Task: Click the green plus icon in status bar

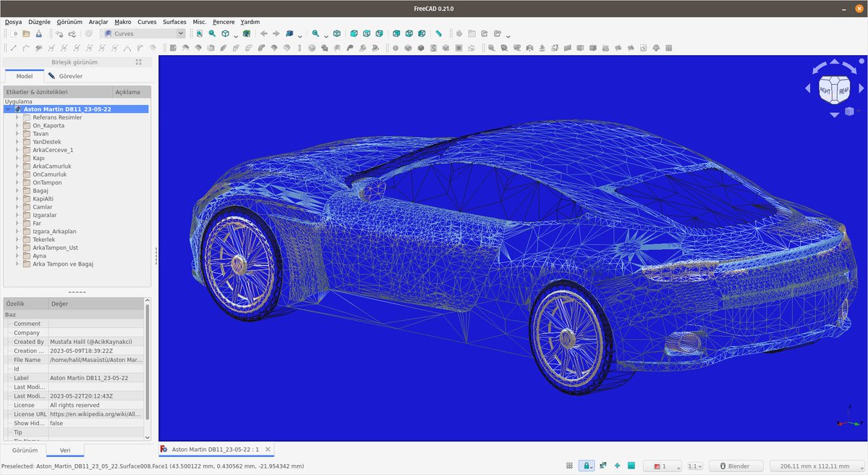Action: (x=617, y=466)
